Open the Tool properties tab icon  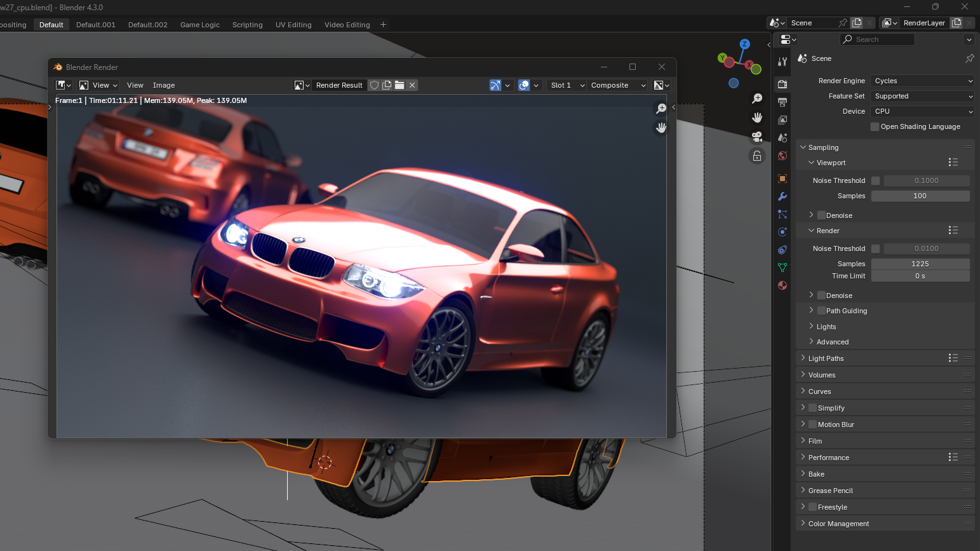point(782,62)
